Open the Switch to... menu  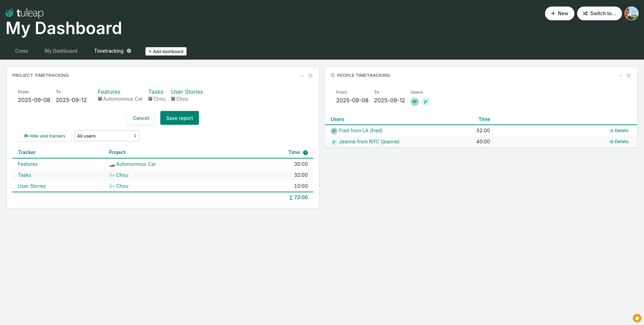coord(599,13)
